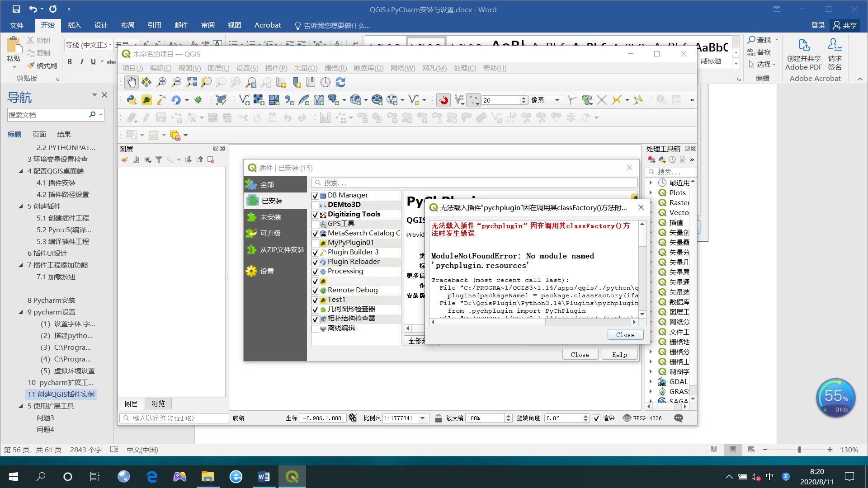868x488 pixels.
Task: Open File Explorer from the taskbar
Action: coord(208,476)
